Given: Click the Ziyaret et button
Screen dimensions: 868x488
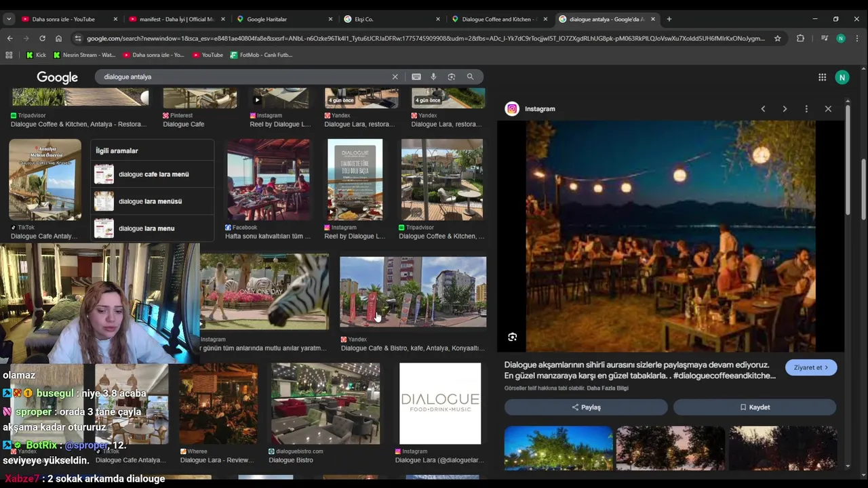Looking at the screenshot, I should [x=811, y=367].
